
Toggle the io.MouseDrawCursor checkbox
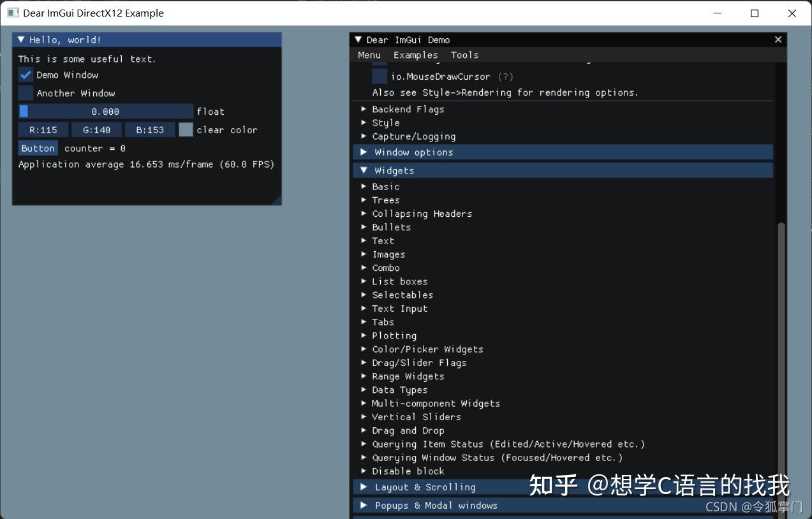(x=379, y=76)
